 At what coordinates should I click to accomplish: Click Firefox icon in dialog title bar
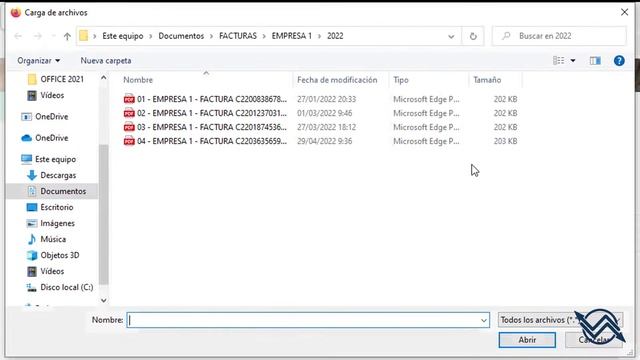click(x=16, y=13)
